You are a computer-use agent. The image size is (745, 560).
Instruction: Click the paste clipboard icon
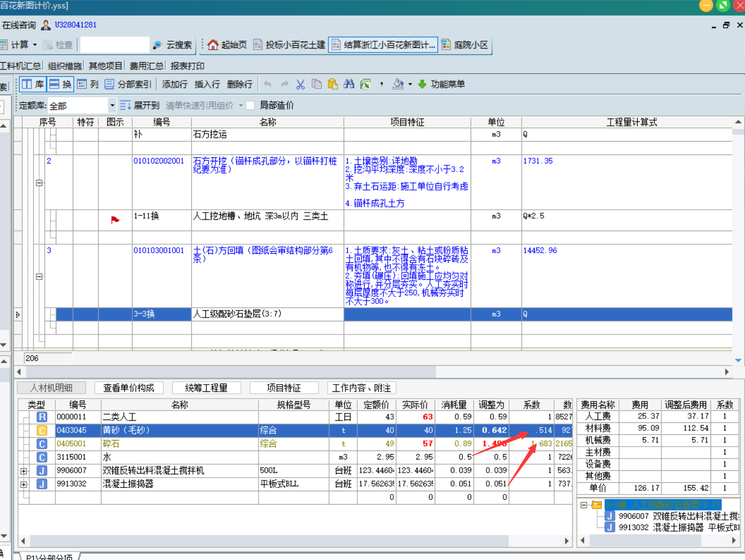333,84
